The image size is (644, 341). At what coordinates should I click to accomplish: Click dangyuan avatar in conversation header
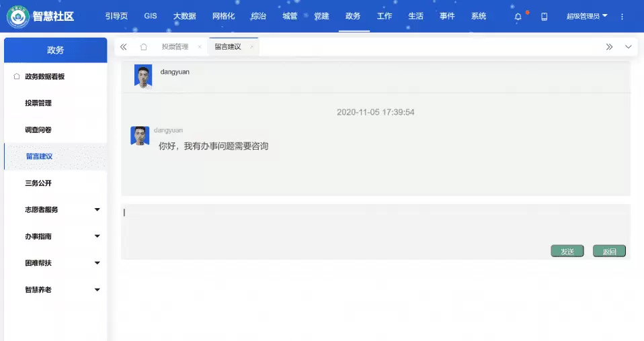click(143, 76)
